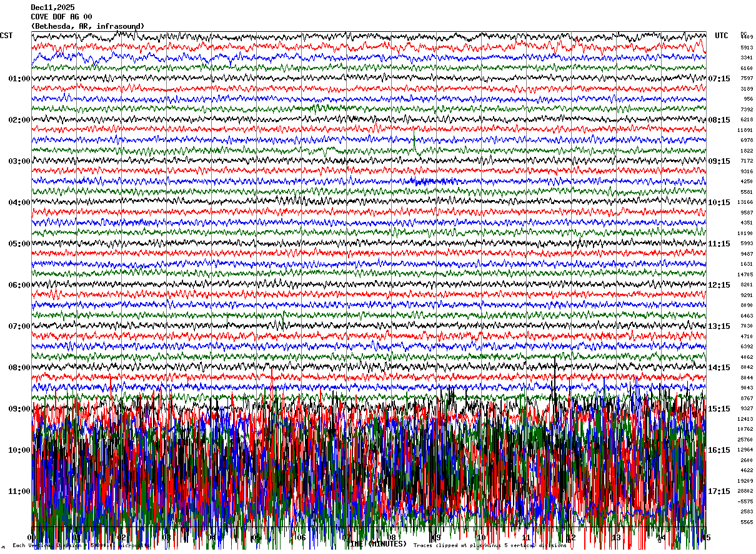Click the DC offset value 7030
Viewport: 756px width, 554px height.
747,326
